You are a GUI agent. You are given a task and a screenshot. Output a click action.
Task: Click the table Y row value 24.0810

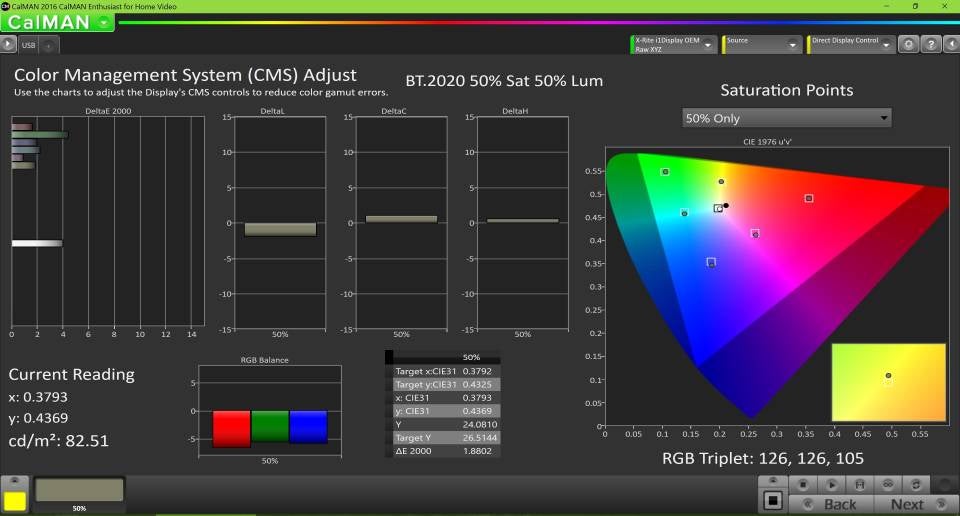(480, 424)
